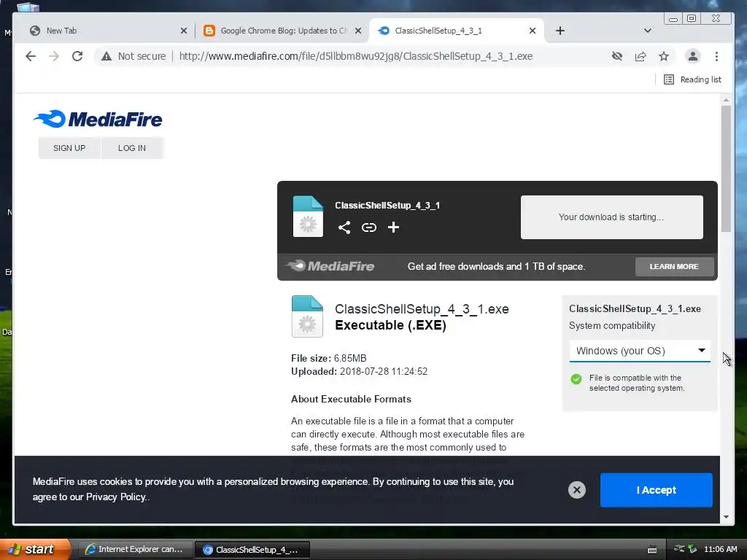Screen dimensions: 747x560
Task: Click the scrollbar up arrow
Action: [726, 101]
